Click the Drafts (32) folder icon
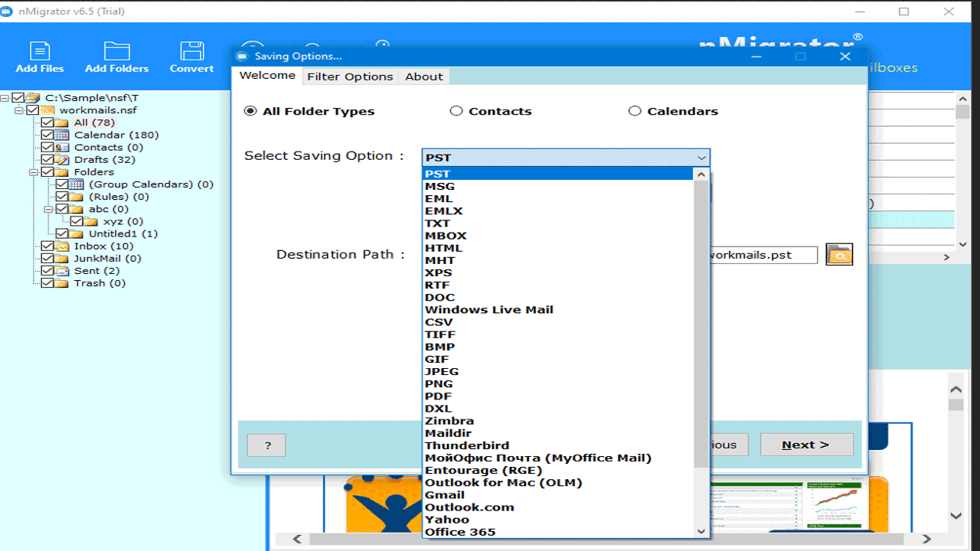This screenshot has width=980, height=551. 62,159
